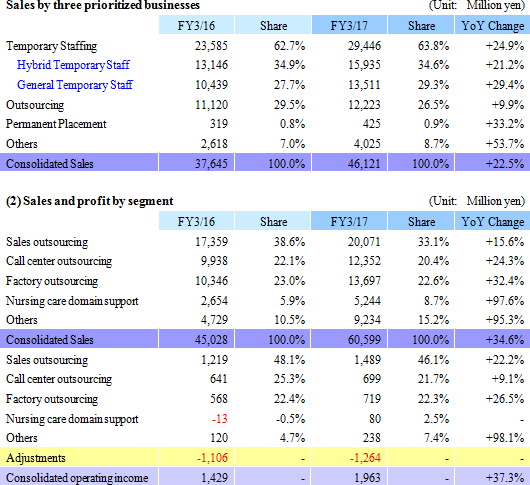
Task: Click the +37.3% operating income change cell
Action: (x=505, y=478)
